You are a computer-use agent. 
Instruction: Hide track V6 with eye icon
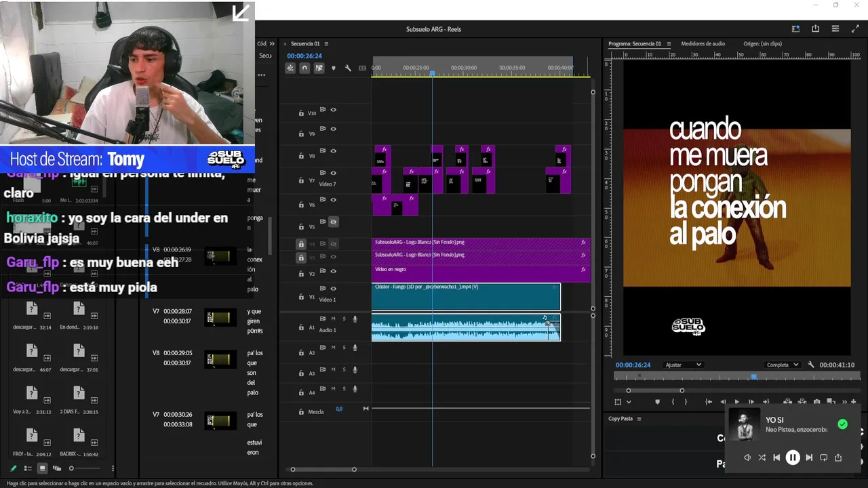coord(333,200)
